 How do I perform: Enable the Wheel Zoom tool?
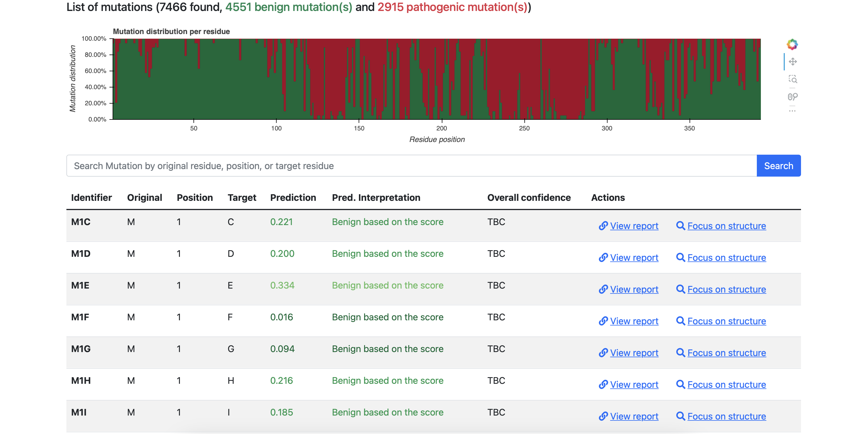click(793, 97)
